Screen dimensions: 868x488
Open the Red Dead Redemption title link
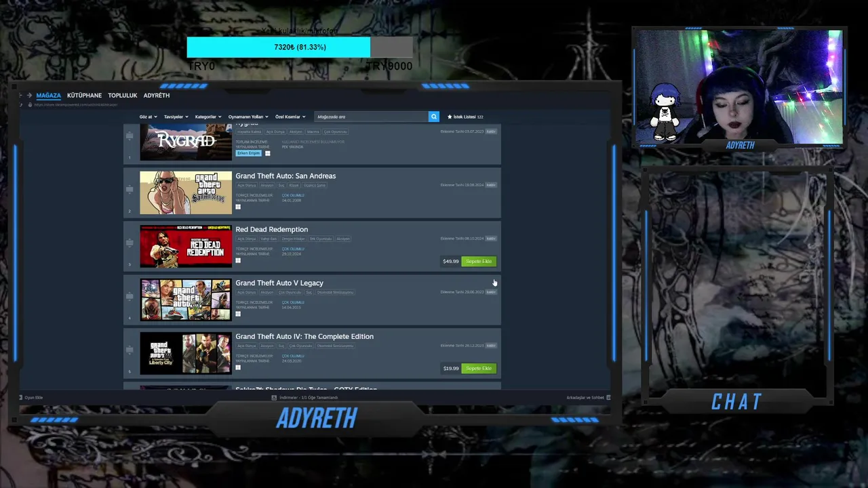coord(271,229)
